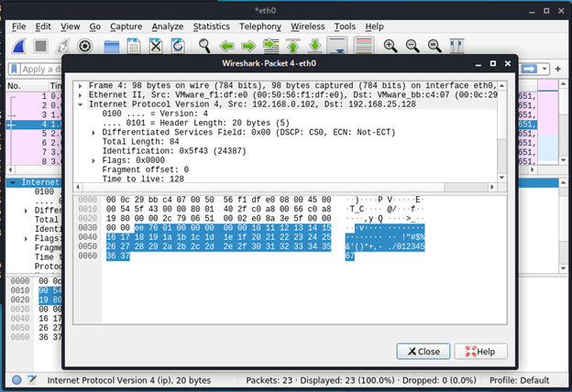
Task: Expand Flags: 0x0000 in packet dialog
Action: (x=93, y=161)
